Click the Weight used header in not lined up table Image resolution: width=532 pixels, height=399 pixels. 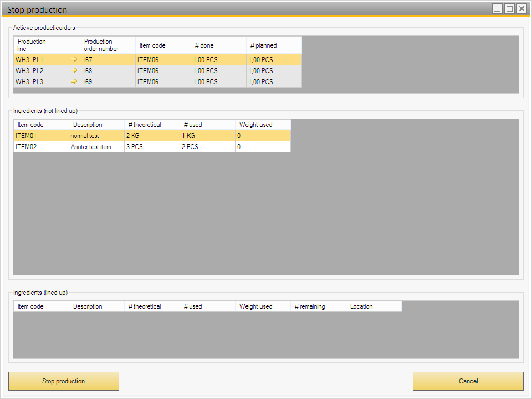263,125
